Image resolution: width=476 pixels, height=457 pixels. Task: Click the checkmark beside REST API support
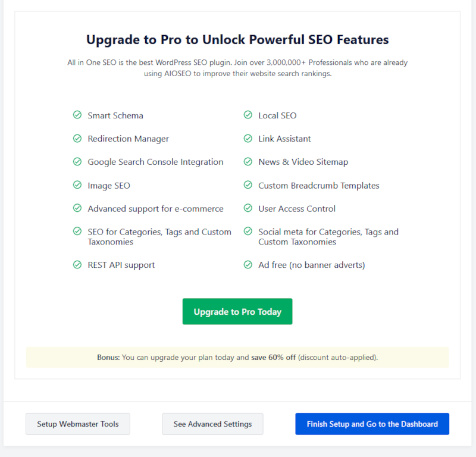pyautogui.click(x=77, y=264)
